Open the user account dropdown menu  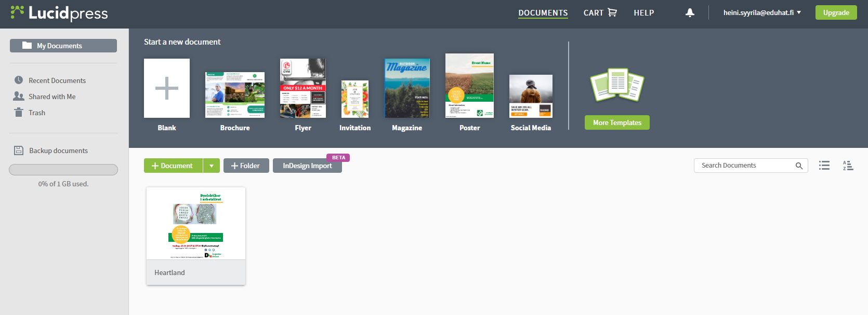tap(761, 13)
